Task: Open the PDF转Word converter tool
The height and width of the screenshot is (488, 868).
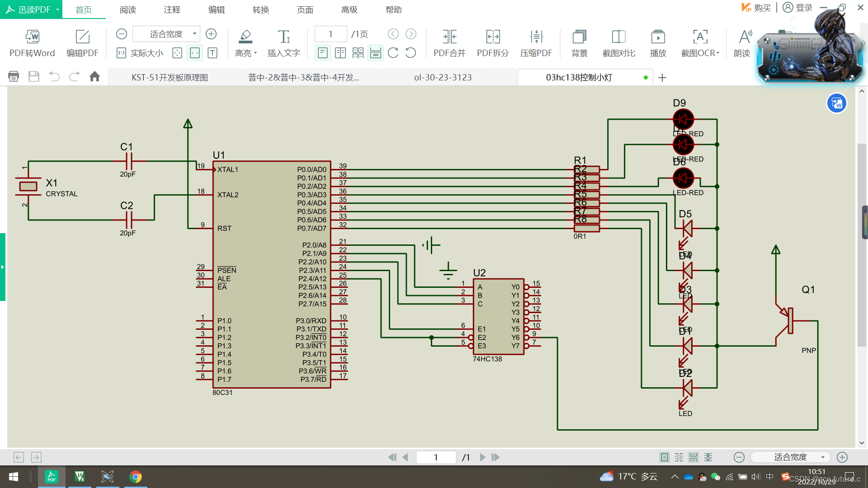Action: (32, 43)
